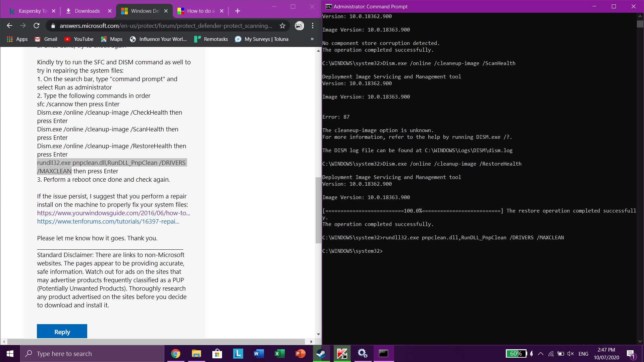Viewport: 644px width, 362px height.
Task: Show hidden system tray icons
Action: pos(541,354)
